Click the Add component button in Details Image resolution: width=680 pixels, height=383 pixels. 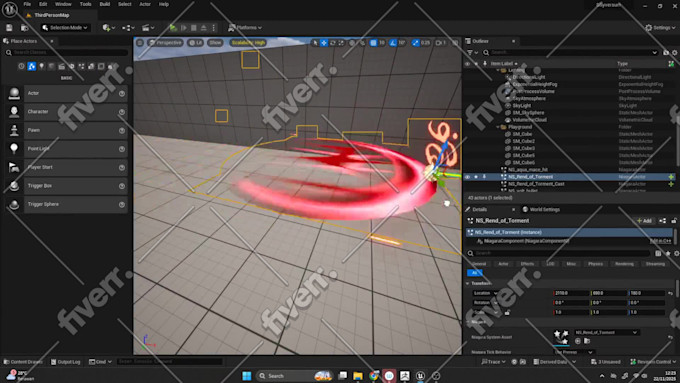[644, 221]
